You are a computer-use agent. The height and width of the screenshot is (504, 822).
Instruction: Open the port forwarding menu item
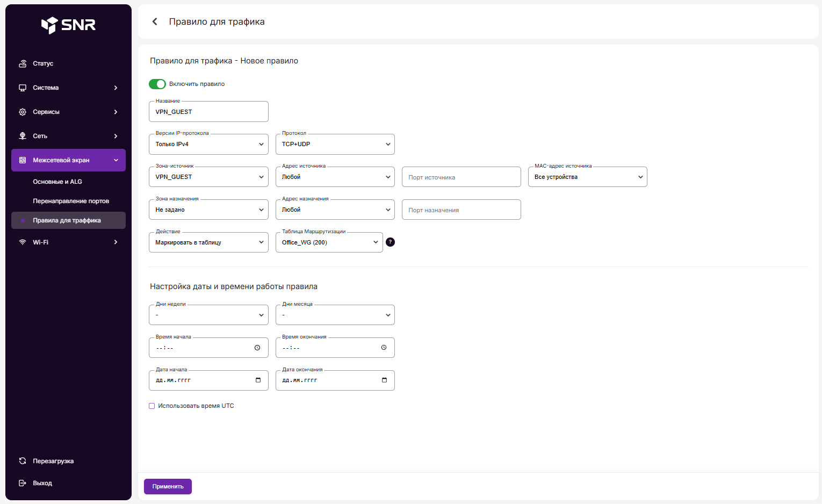[71, 201]
